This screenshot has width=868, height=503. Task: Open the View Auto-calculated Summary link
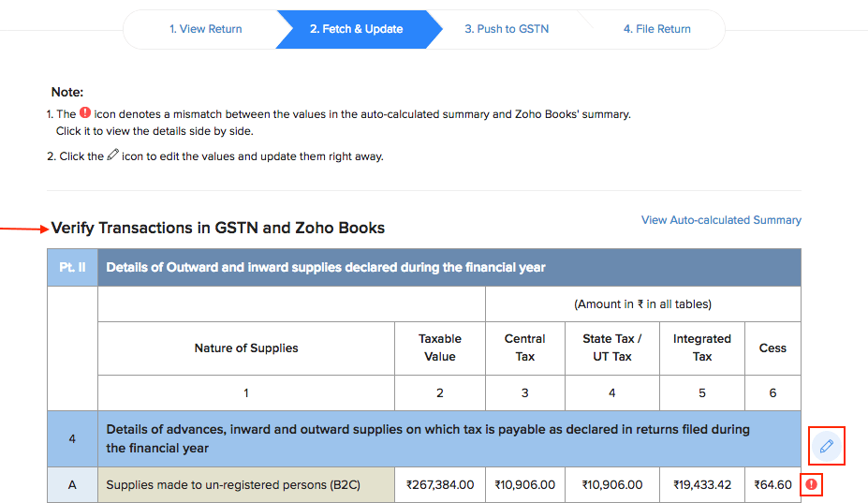721,220
